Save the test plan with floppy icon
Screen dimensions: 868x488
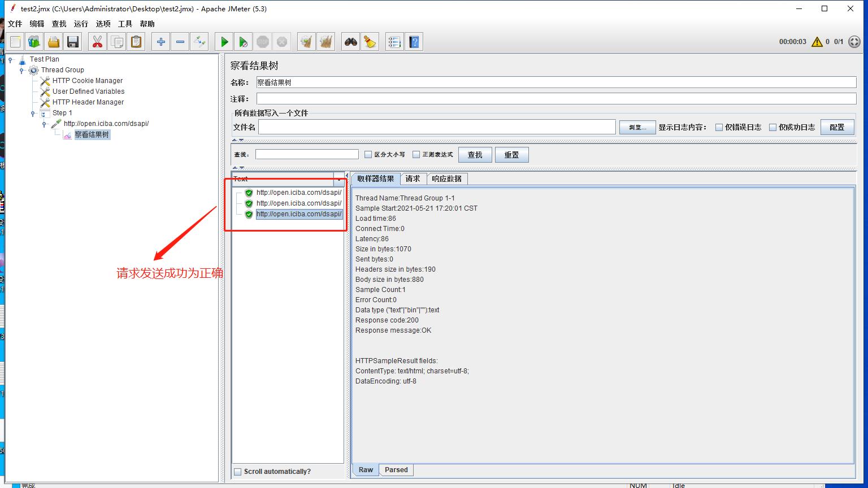[73, 42]
